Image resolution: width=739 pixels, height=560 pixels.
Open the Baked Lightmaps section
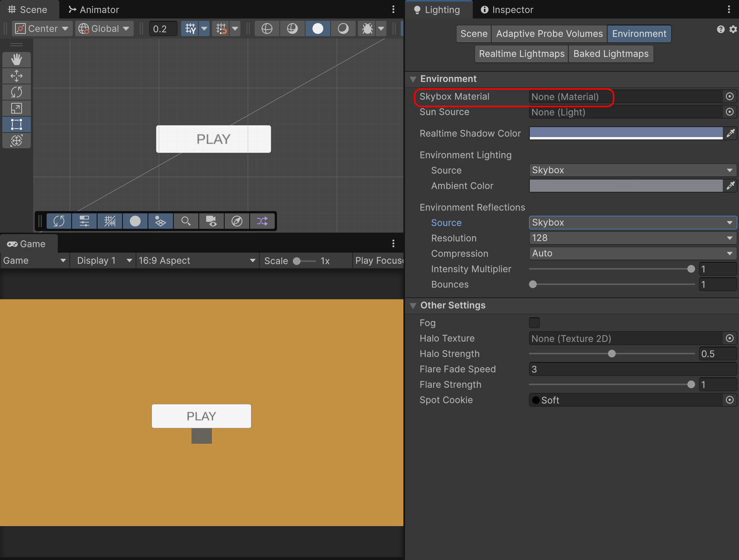click(x=611, y=54)
